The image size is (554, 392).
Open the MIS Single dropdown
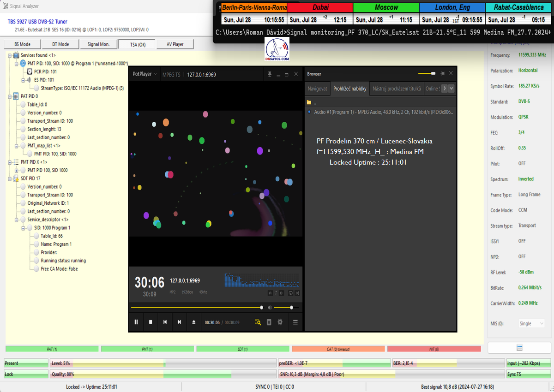coord(531,323)
